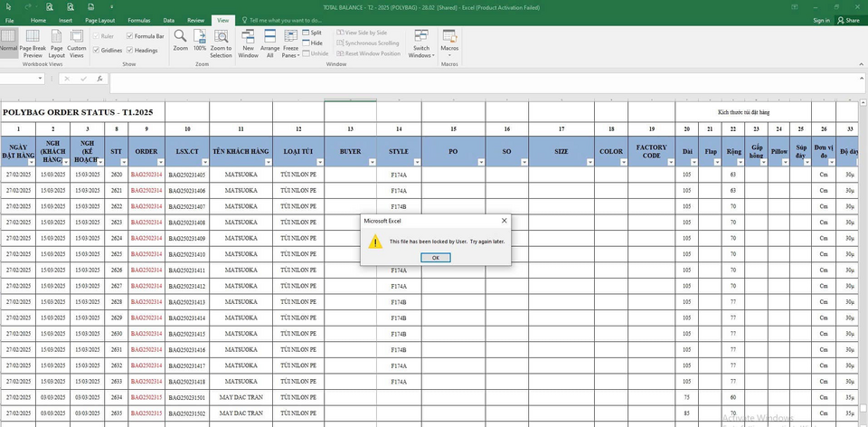This screenshot has height=427, width=868.
Task: Click the Redo arrow in title bar
Action: pos(28,7)
